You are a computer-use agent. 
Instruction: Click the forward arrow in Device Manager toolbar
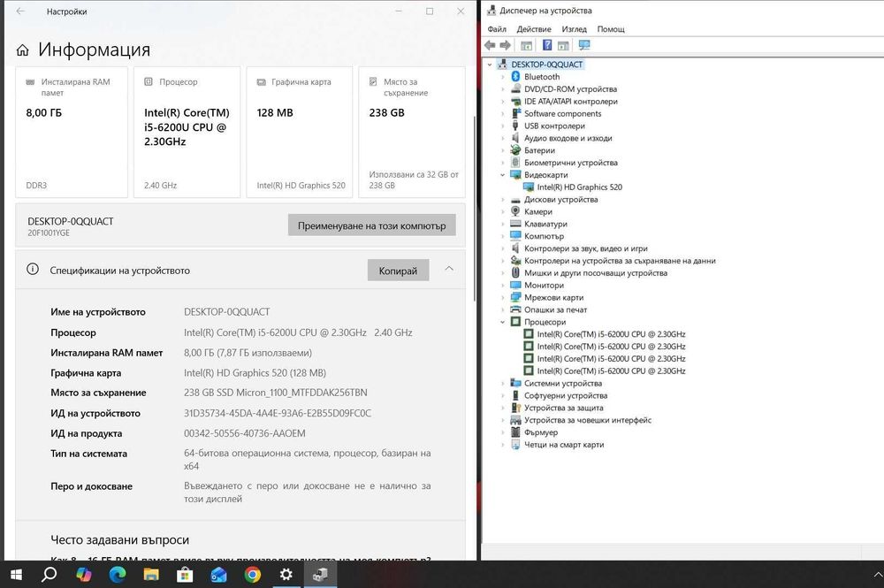point(505,45)
